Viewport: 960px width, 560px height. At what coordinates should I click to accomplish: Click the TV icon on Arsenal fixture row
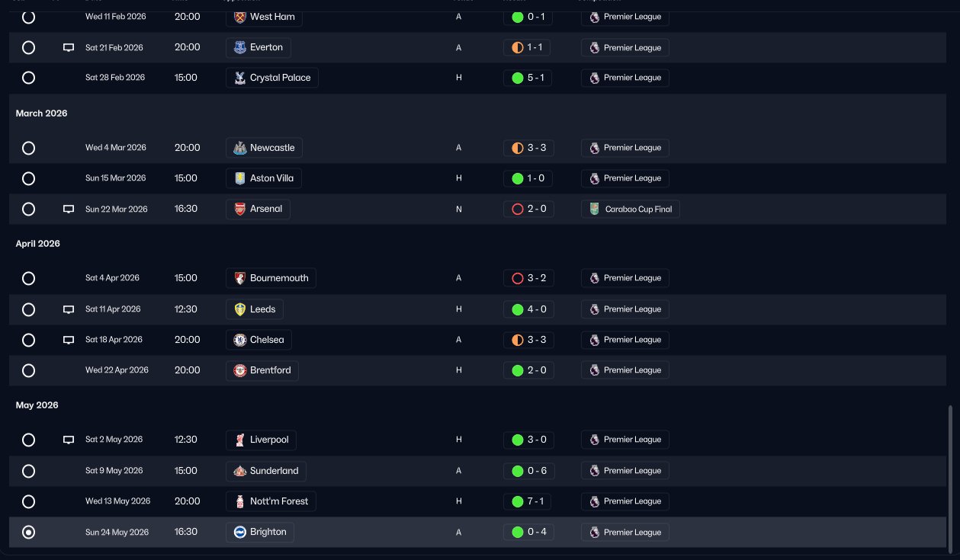[x=69, y=209]
